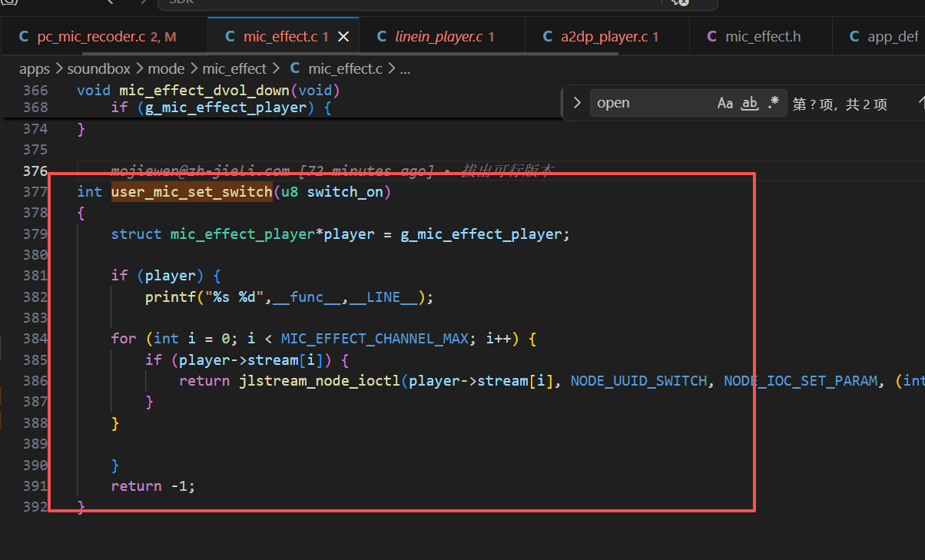
Task: Open the "apps" breadcrumb folder
Action: click(x=35, y=69)
